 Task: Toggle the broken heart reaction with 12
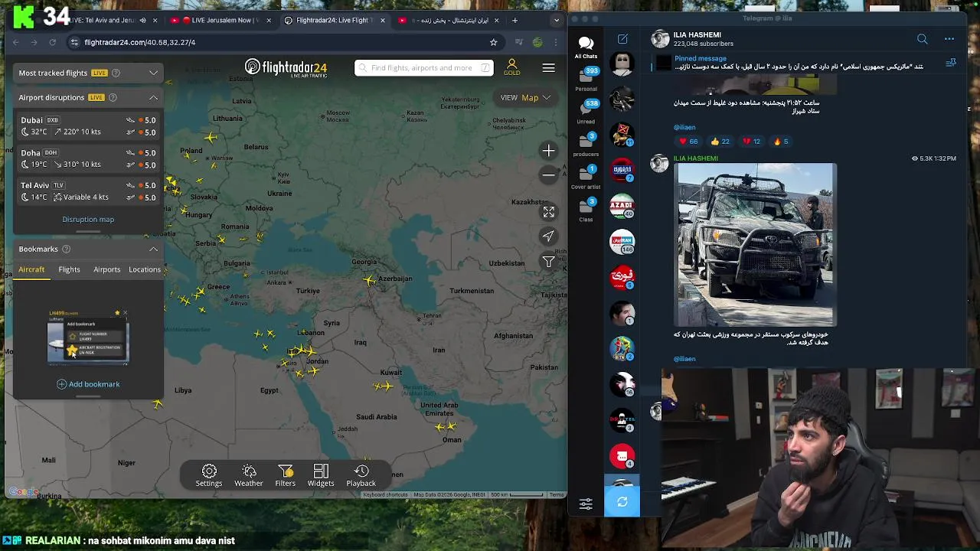pos(751,142)
